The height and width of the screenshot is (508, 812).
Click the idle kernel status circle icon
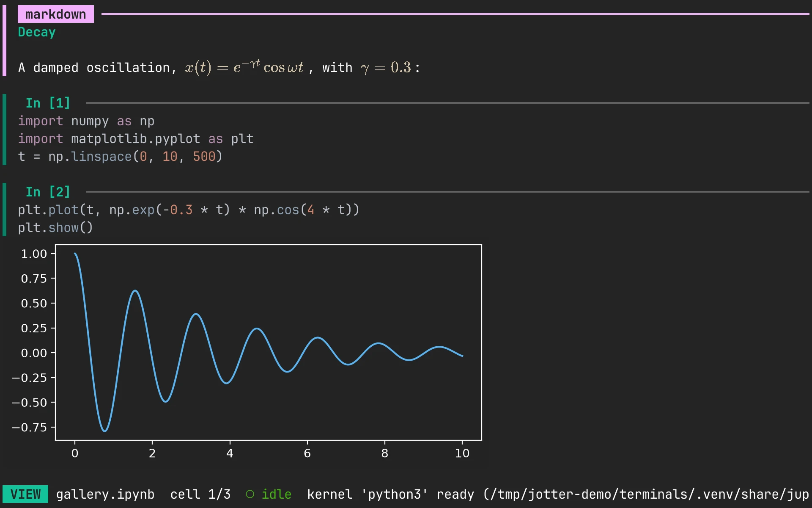tap(250, 494)
